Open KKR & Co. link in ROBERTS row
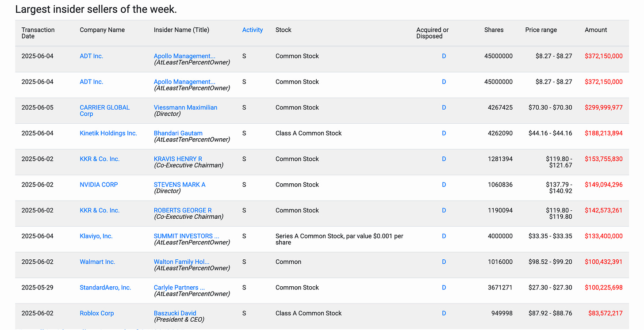The width and height of the screenshot is (644, 330). coord(100,210)
